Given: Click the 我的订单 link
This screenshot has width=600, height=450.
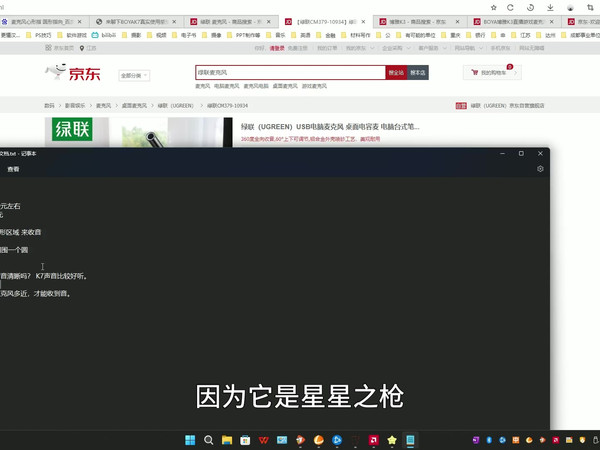Looking at the screenshot, I should 327,48.
